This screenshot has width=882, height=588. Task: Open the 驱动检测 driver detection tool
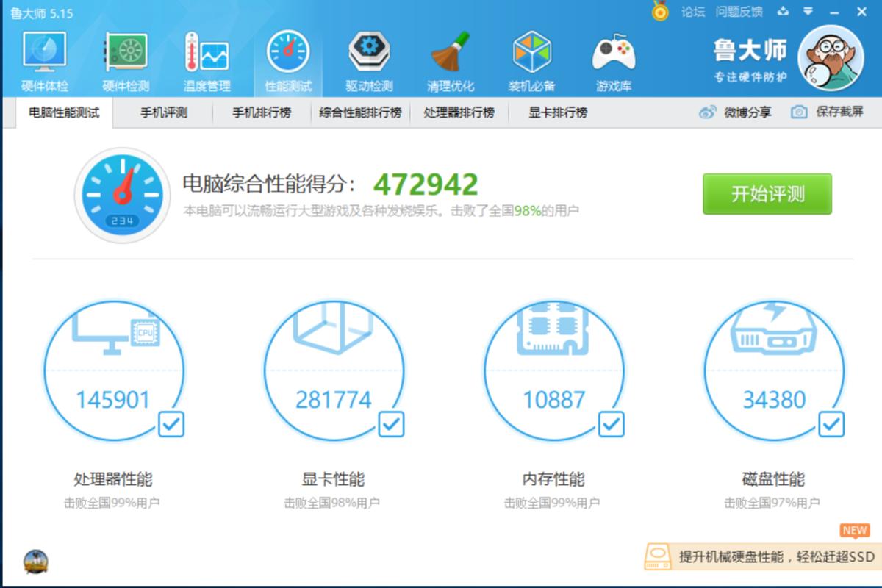[369, 55]
